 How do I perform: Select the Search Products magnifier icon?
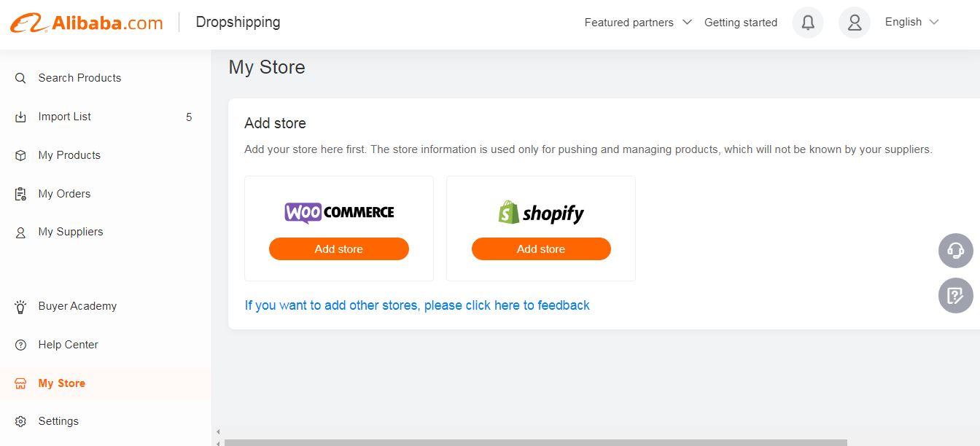[x=20, y=78]
